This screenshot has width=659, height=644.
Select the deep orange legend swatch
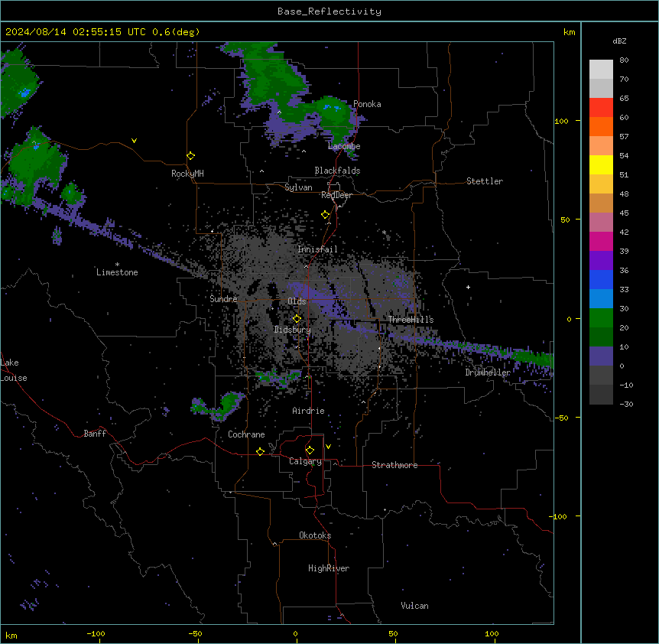pos(601,126)
